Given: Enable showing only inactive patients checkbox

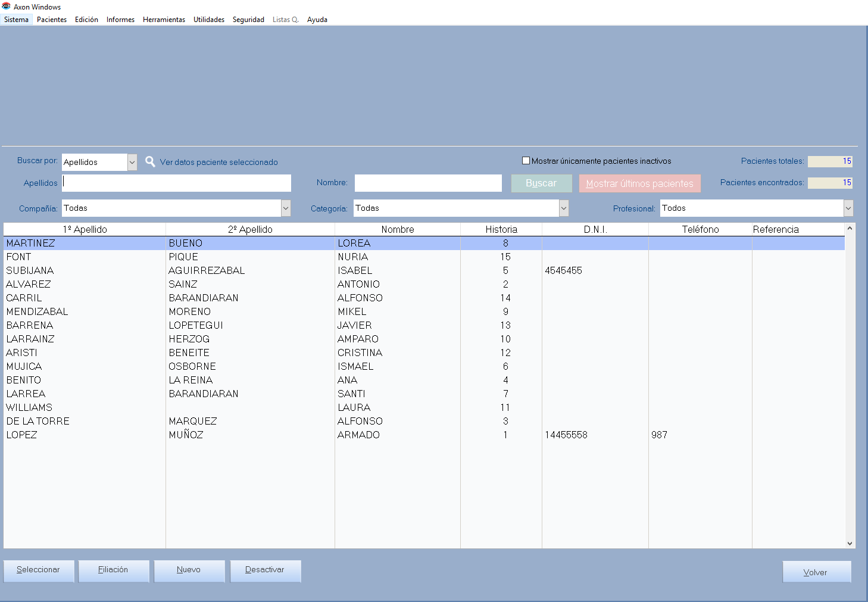Looking at the screenshot, I should (x=526, y=161).
